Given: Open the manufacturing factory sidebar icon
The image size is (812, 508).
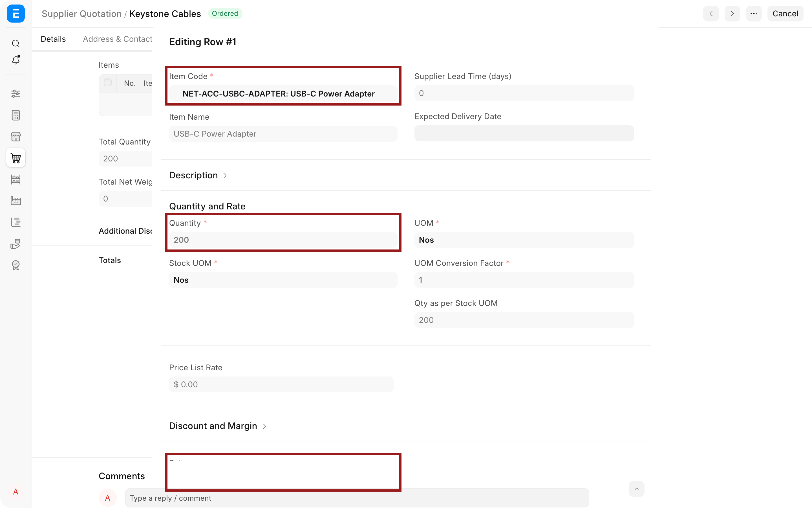Looking at the screenshot, I should click(x=16, y=201).
